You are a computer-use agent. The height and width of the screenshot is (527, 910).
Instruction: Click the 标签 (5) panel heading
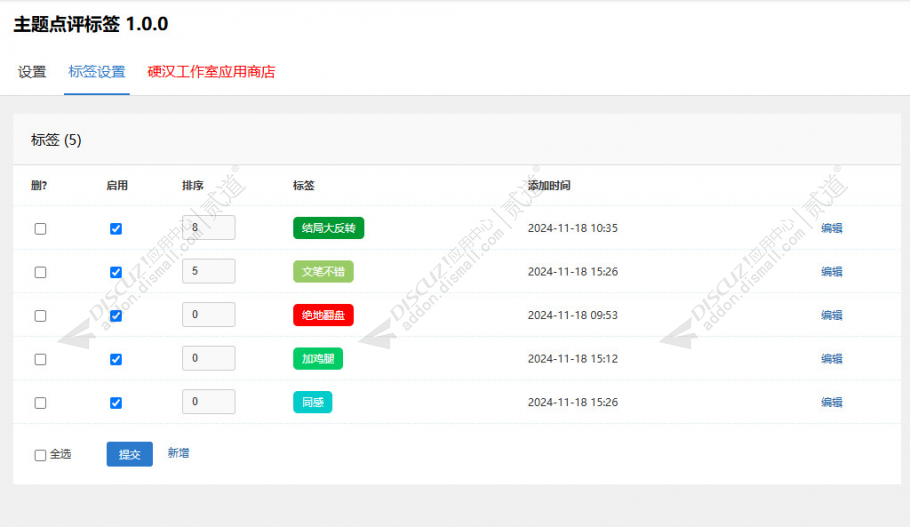click(x=56, y=140)
